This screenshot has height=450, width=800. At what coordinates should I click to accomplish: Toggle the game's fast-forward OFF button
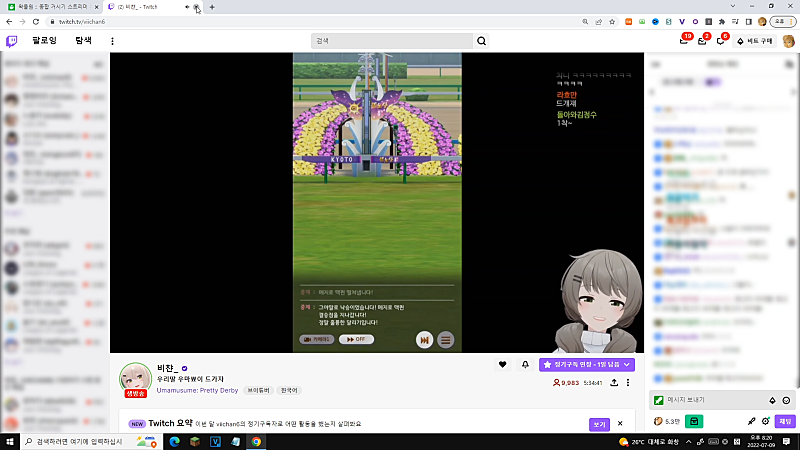tap(356, 339)
